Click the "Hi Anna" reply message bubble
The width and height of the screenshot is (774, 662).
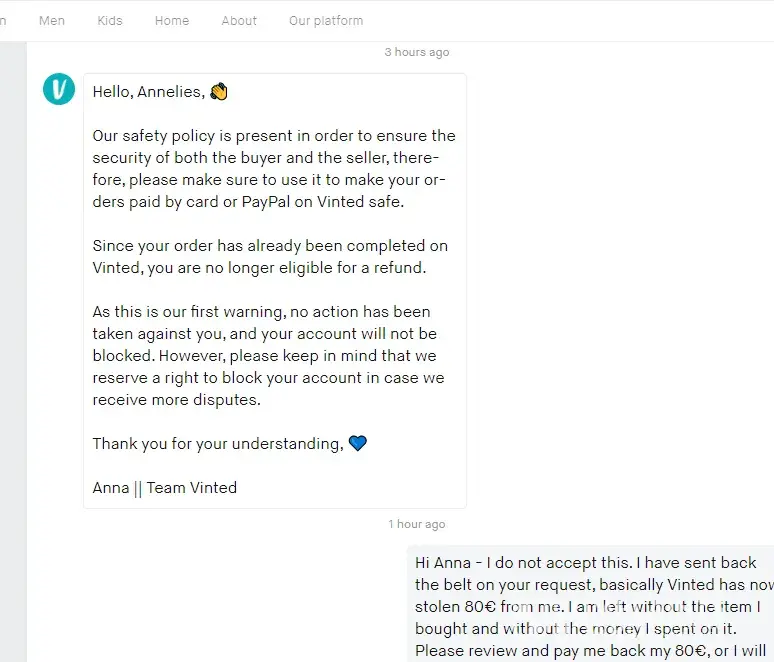click(592, 606)
